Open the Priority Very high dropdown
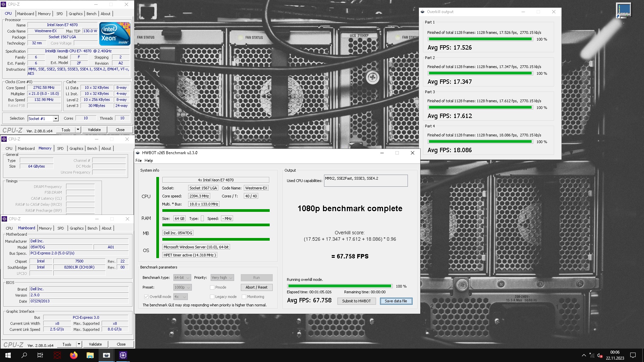This screenshot has width=644, height=362. point(222,278)
